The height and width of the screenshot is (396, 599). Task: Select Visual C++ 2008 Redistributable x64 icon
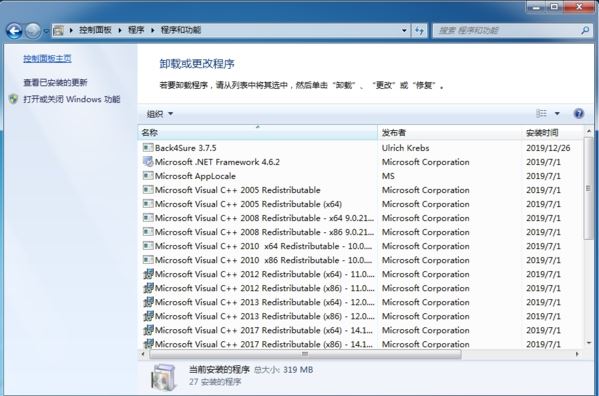[x=148, y=218]
